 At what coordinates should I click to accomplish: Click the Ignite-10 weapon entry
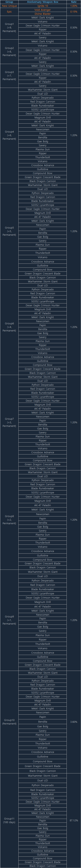(x=42, y=6)
